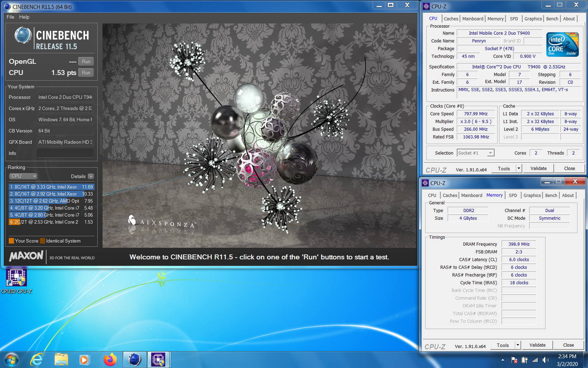Switch to Caches tab in lower CPU-Z
Viewport: 588px width, 368px height.
click(450, 196)
